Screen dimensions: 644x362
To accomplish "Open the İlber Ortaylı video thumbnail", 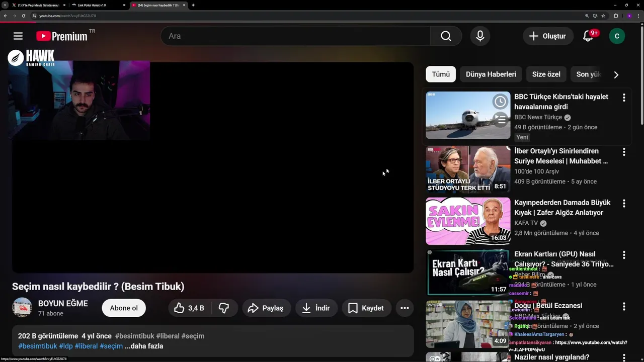I will click(x=468, y=169).
